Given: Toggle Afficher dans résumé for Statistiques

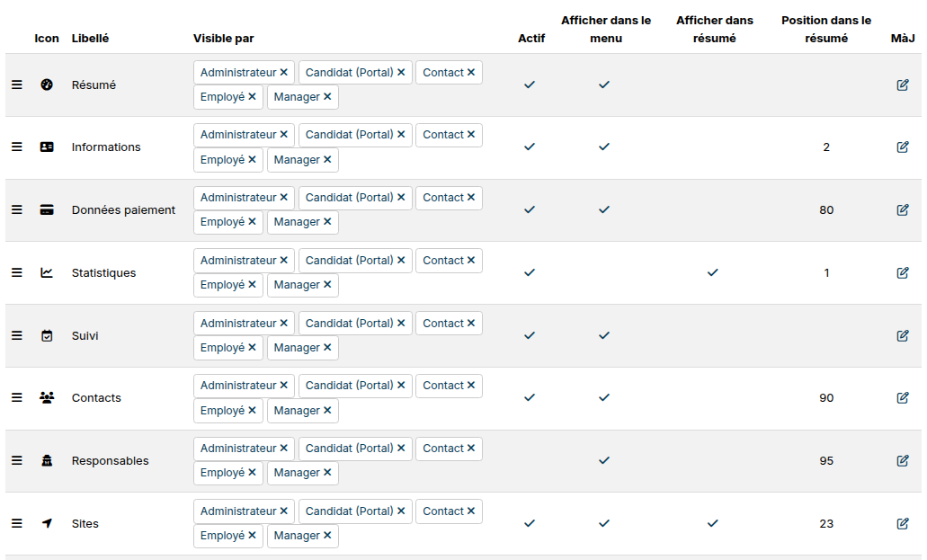Looking at the screenshot, I should click(713, 272).
